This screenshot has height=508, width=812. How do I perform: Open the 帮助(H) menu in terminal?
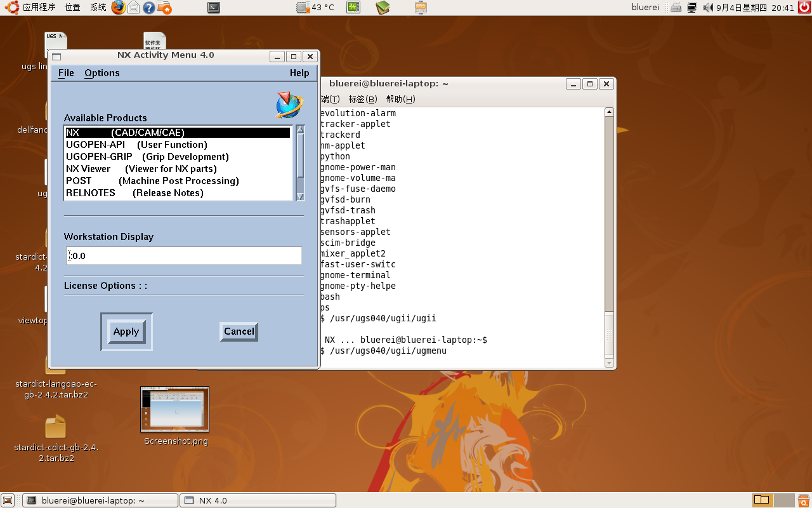point(400,99)
